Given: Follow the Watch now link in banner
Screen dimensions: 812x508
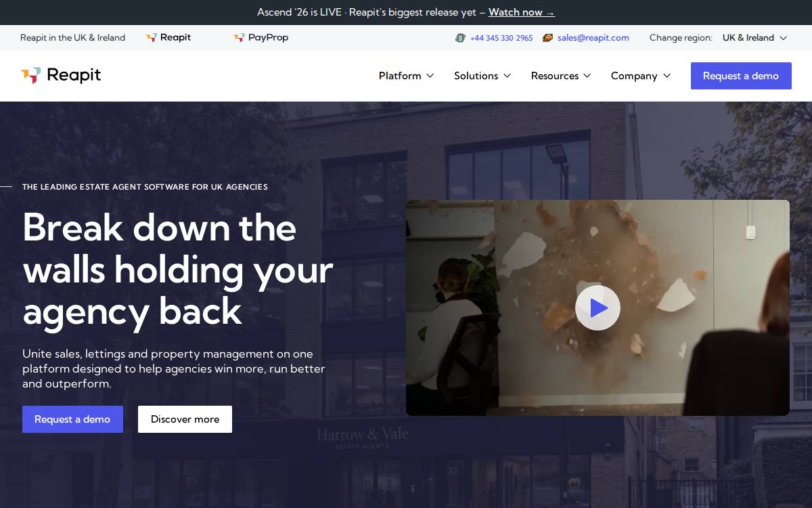Looking at the screenshot, I should (522, 12).
